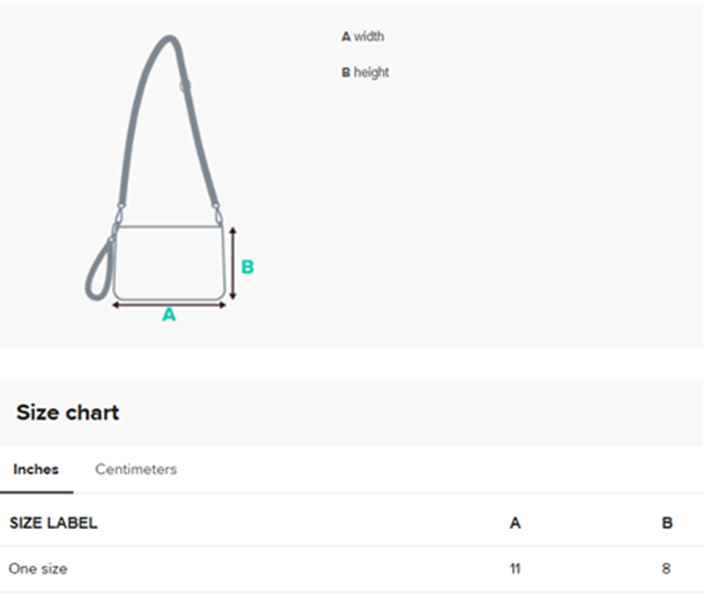Switch to the Centimeters tab
703x599 pixels.
click(x=136, y=469)
